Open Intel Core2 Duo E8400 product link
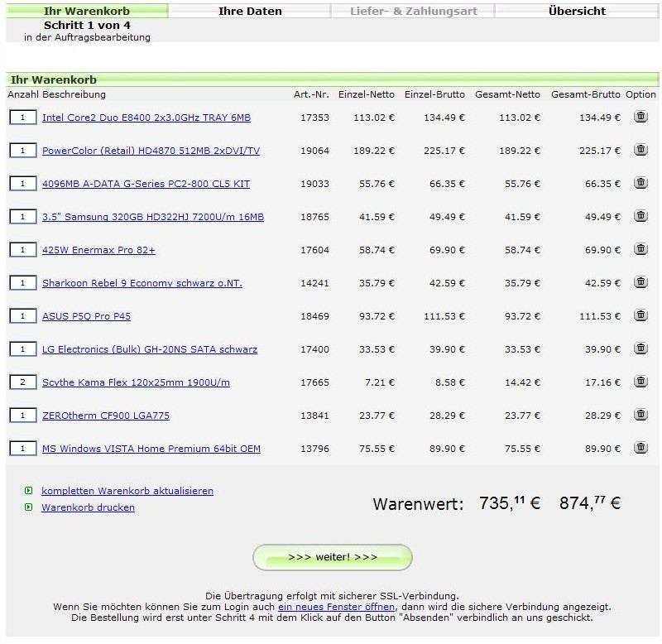 point(146,118)
